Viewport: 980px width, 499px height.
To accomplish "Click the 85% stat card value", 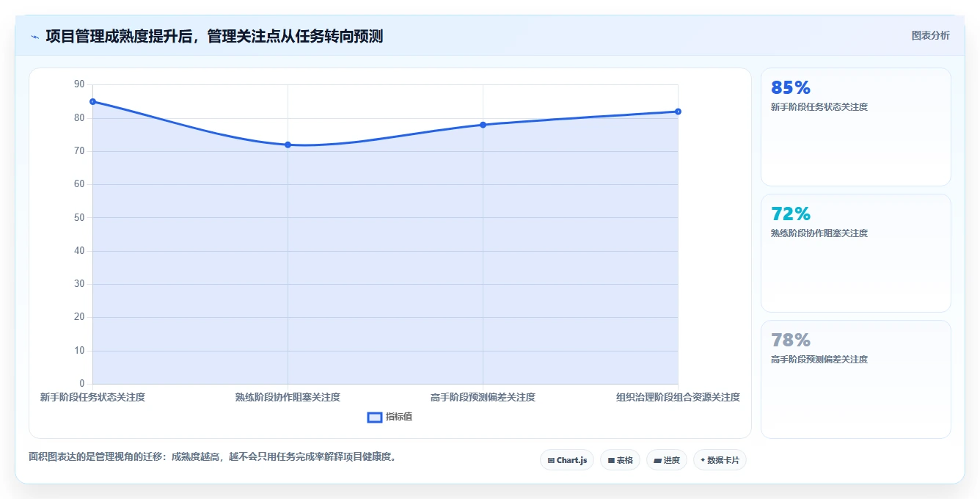I will pos(791,88).
